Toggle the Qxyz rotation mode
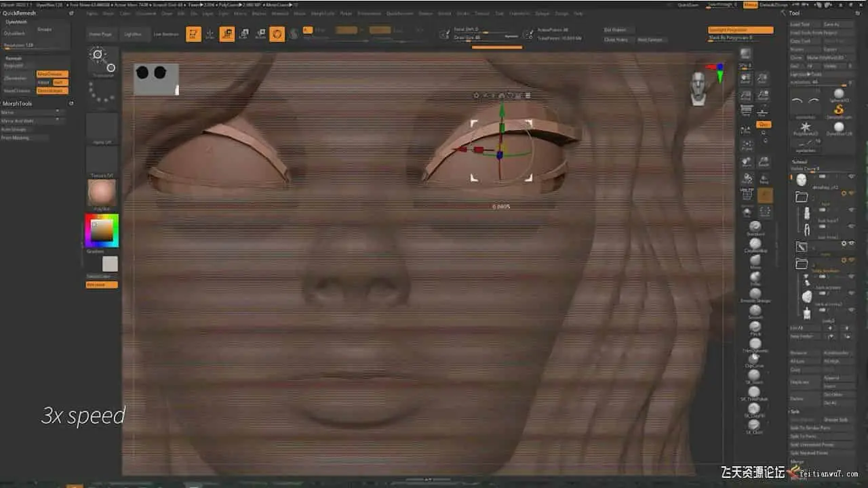Image resolution: width=868 pixels, height=488 pixels. [x=764, y=125]
